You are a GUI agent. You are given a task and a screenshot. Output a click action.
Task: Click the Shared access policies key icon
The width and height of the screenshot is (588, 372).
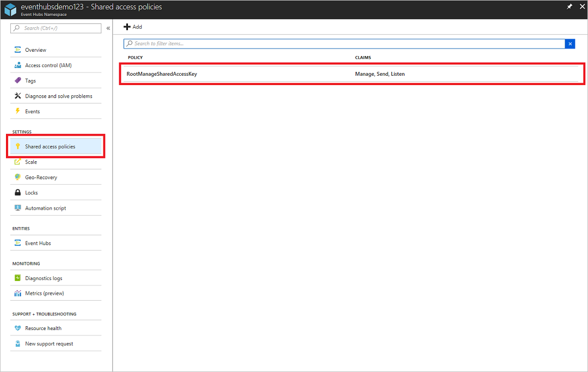[x=17, y=147]
